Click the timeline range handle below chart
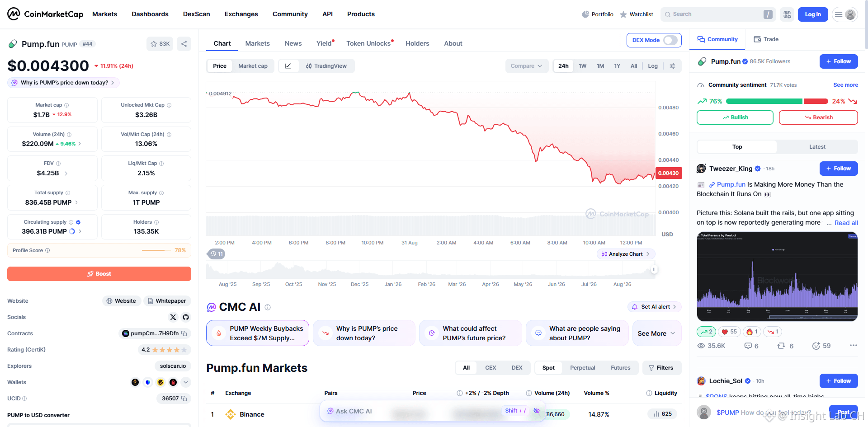868x427 pixels. (x=654, y=270)
